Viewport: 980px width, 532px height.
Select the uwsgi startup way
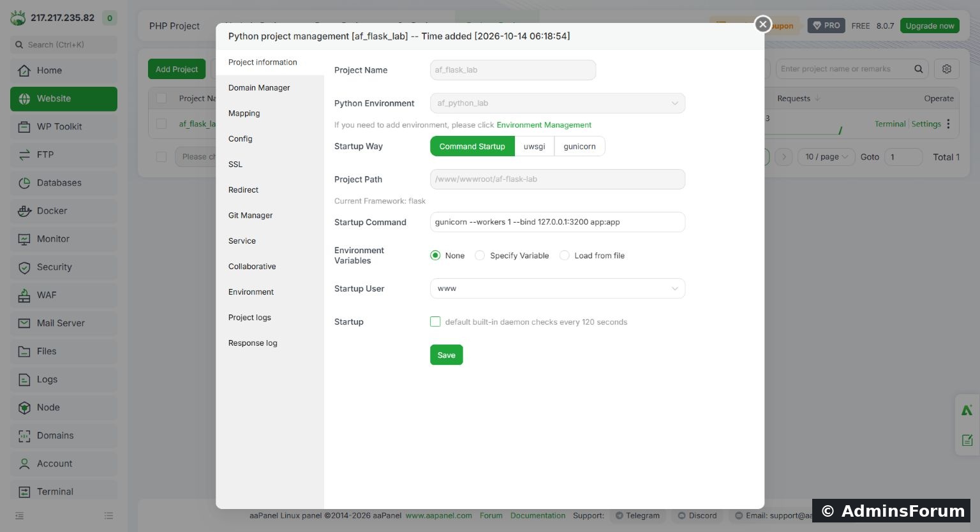click(x=535, y=146)
